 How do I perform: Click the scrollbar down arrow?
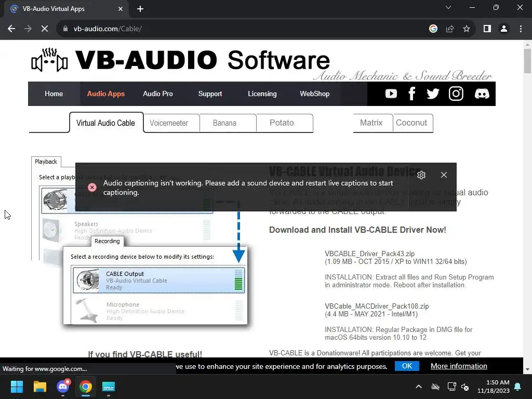pos(527,369)
